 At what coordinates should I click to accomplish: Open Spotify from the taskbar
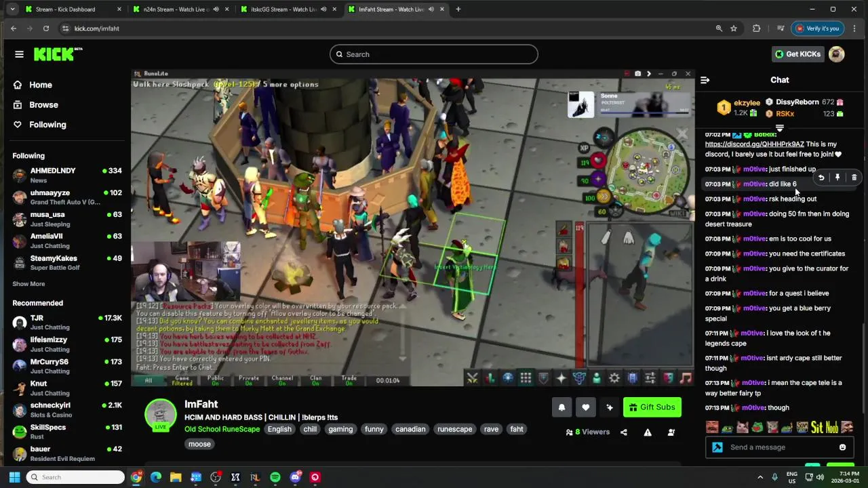275,477
